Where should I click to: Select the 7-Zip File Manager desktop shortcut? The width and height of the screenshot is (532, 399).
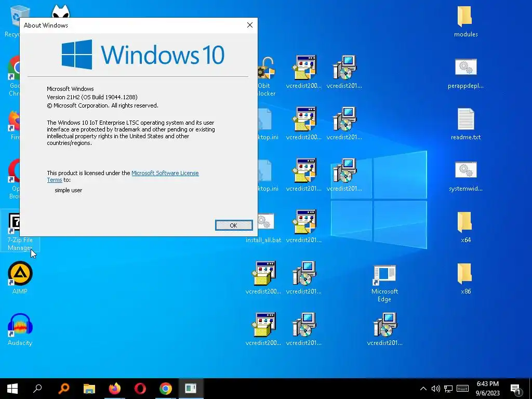click(x=20, y=231)
